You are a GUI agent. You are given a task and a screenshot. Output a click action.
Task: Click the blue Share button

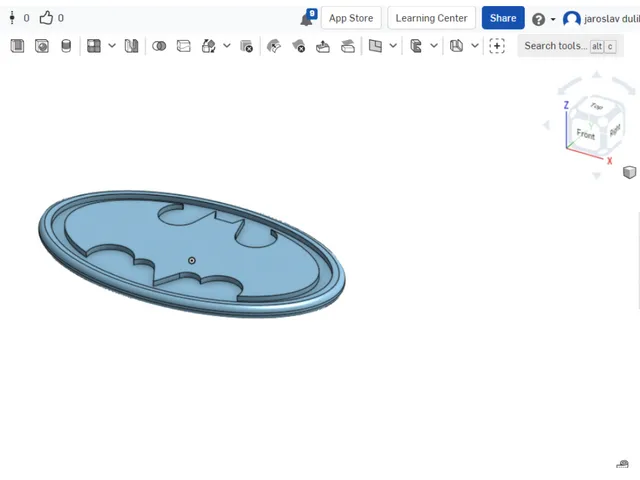pyautogui.click(x=503, y=18)
